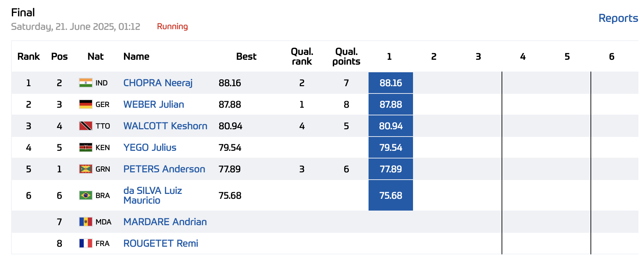Click the Grenada flag icon
This screenshot has height=262, width=644.
pos(85,169)
